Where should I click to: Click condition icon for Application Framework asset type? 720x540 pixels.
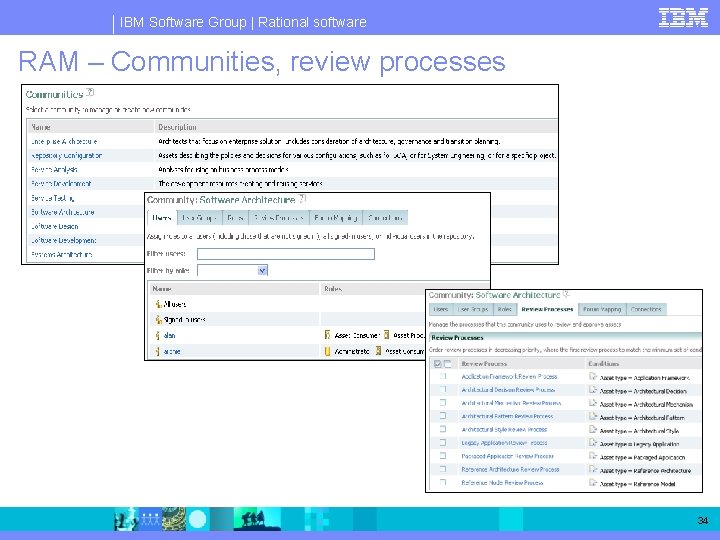[x=593, y=377]
